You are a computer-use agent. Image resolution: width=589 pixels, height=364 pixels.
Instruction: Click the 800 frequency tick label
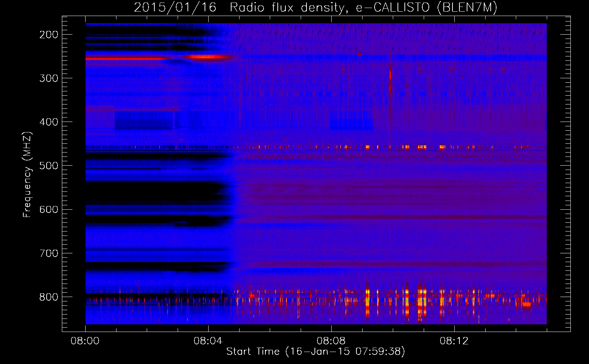point(49,297)
